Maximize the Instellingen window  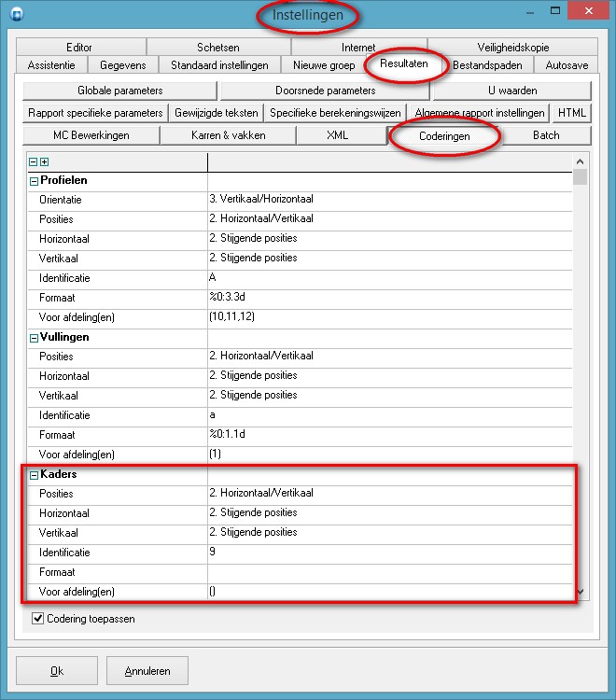coord(554,11)
